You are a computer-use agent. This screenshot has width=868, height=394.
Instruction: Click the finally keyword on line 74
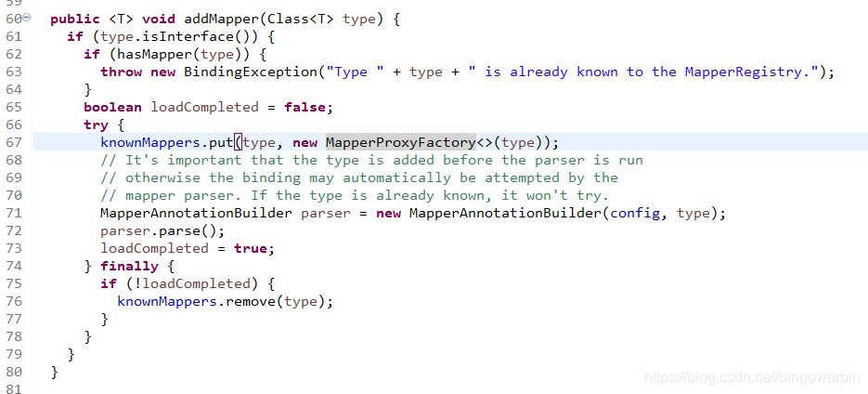[130, 267]
